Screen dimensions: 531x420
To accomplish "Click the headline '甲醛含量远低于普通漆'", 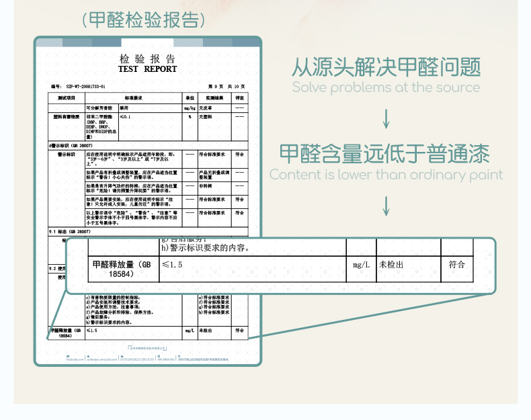I will [x=386, y=153].
